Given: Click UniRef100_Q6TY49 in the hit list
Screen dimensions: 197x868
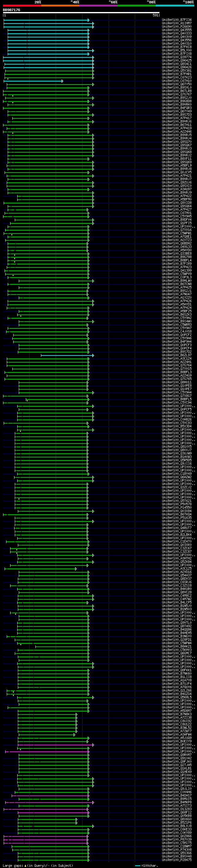Looking at the screenshot, I should [177, 111].
